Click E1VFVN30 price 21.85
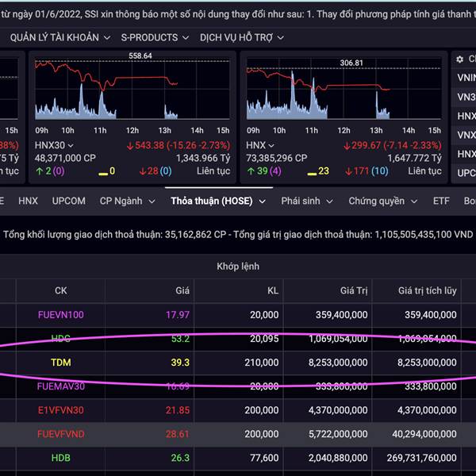The width and height of the screenshot is (476, 476). pyautogui.click(x=178, y=410)
